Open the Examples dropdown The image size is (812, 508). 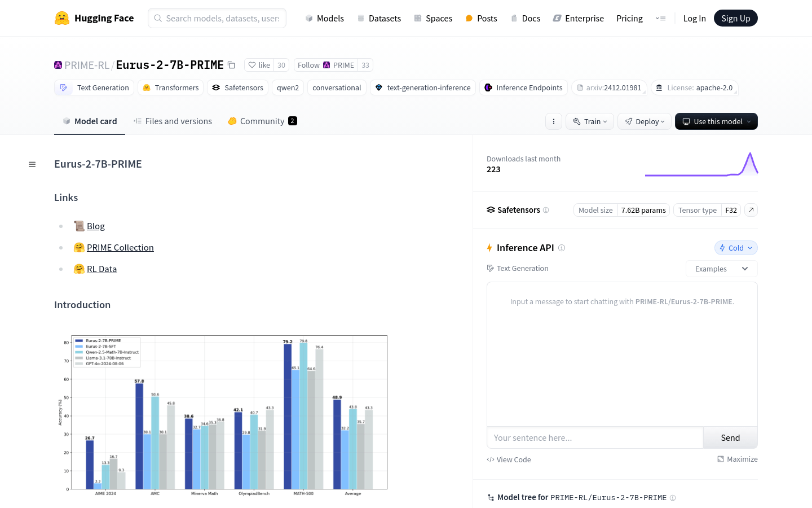722,269
